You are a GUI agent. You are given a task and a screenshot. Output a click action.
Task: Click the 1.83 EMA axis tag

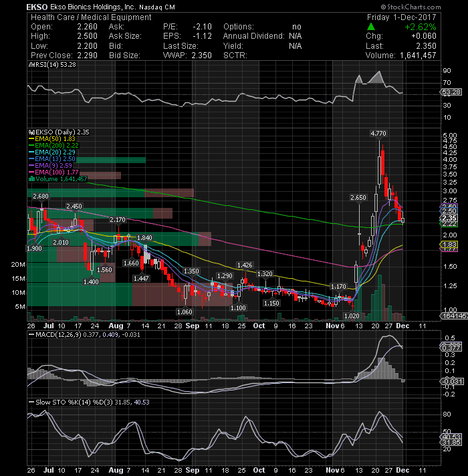tap(449, 245)
